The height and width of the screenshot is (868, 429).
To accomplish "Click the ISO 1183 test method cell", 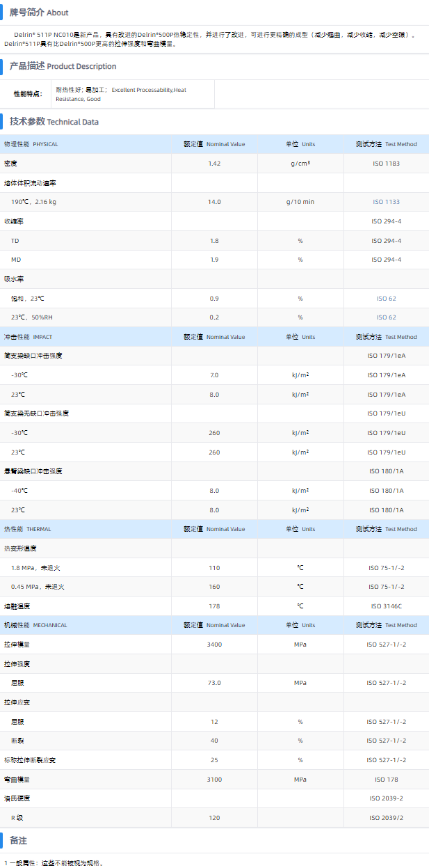I will [x=386, y=164].
